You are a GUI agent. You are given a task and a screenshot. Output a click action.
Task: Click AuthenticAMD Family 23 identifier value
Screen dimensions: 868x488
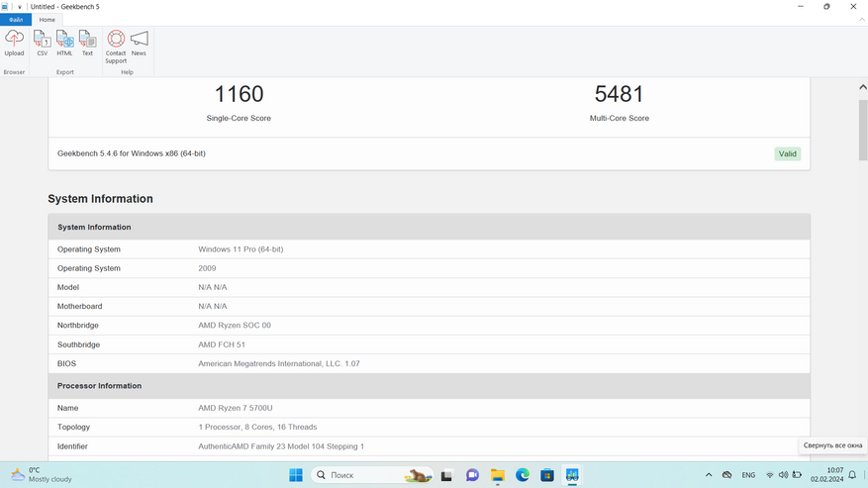[x=281, y=446]
